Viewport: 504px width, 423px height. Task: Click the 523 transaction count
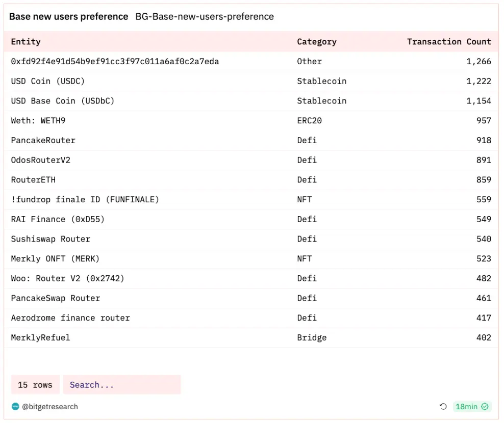(484, 258)
